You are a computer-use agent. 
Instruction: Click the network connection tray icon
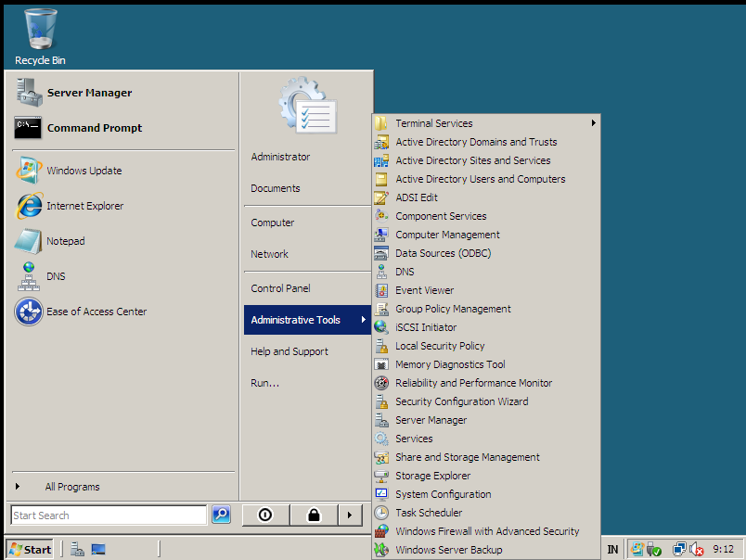[679, 550]
